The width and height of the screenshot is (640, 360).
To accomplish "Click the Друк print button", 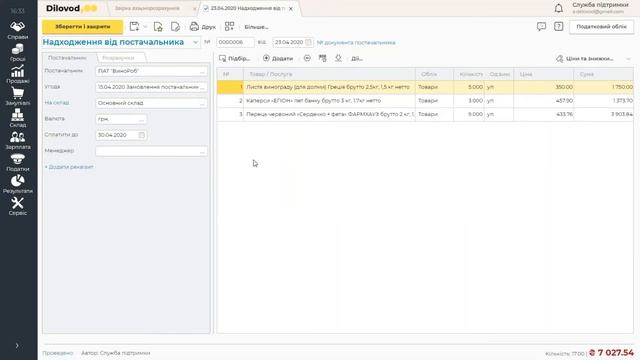I will pos(202,27).
